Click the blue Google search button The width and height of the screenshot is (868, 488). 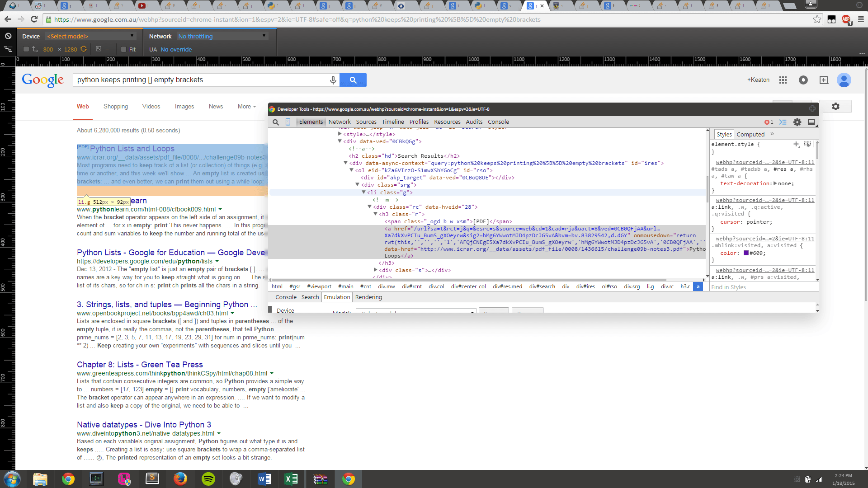[x=353, y=80]
